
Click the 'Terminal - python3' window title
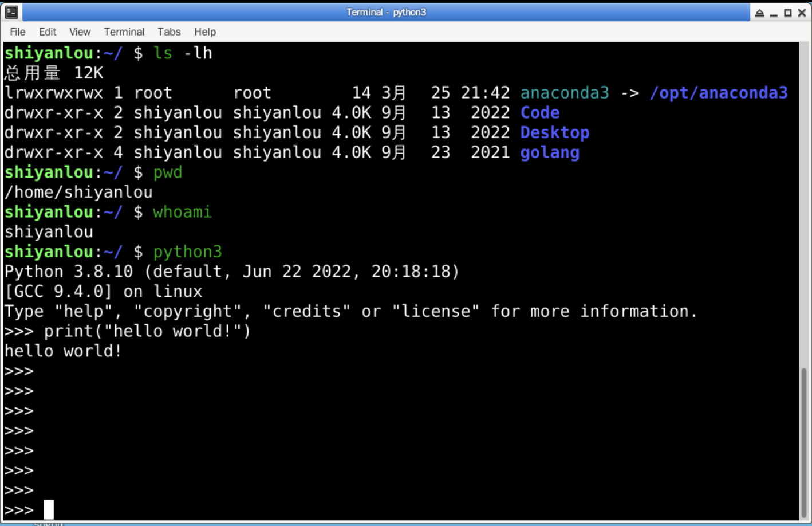coord(386,12)
